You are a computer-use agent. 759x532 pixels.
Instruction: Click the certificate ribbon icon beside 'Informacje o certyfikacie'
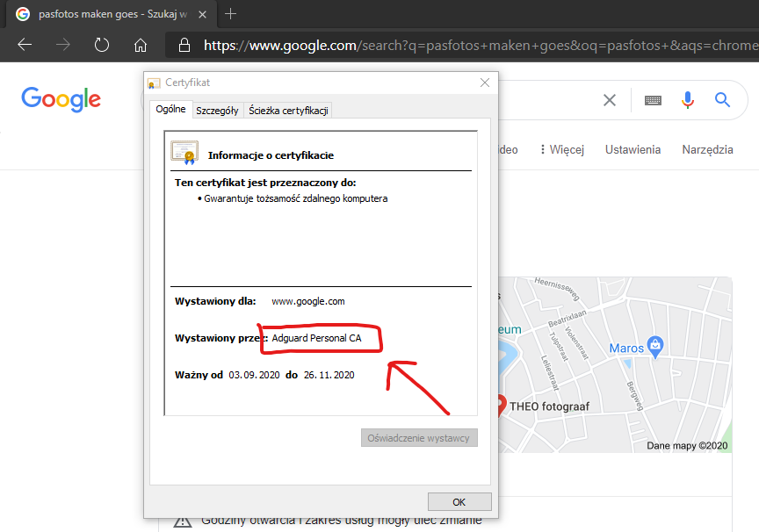[184, 153]
